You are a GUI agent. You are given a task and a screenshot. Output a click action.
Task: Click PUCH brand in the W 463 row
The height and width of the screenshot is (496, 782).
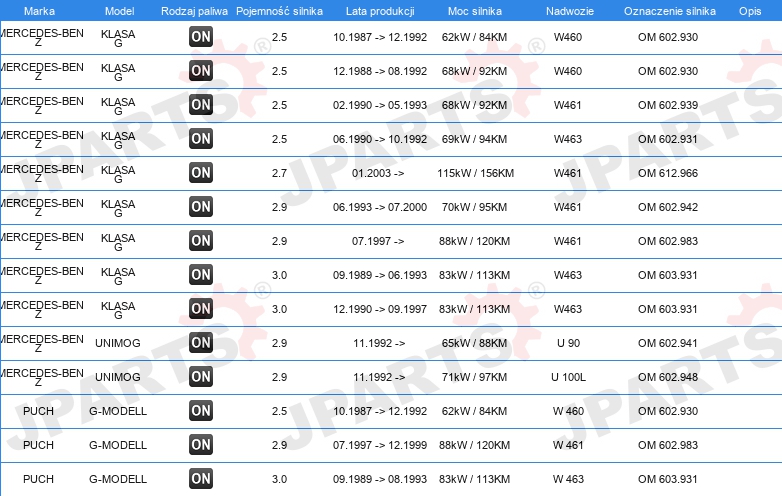point(38,479)
